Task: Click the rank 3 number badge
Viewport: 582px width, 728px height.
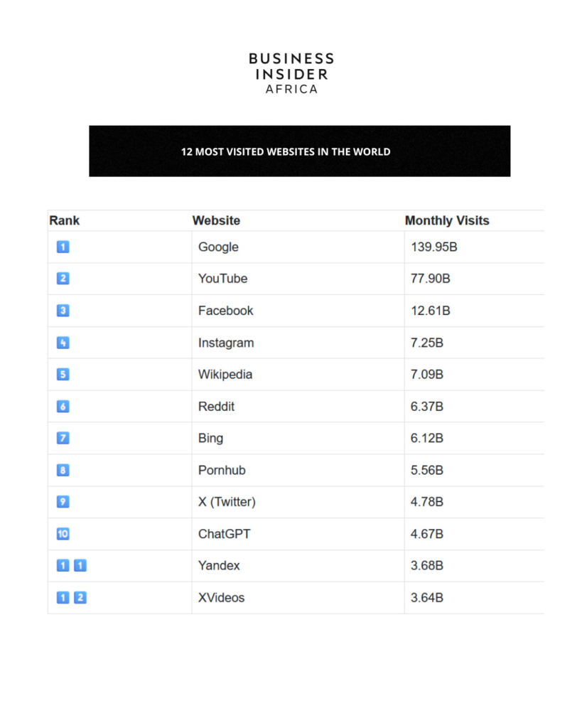Action: [x=63, y=311]
